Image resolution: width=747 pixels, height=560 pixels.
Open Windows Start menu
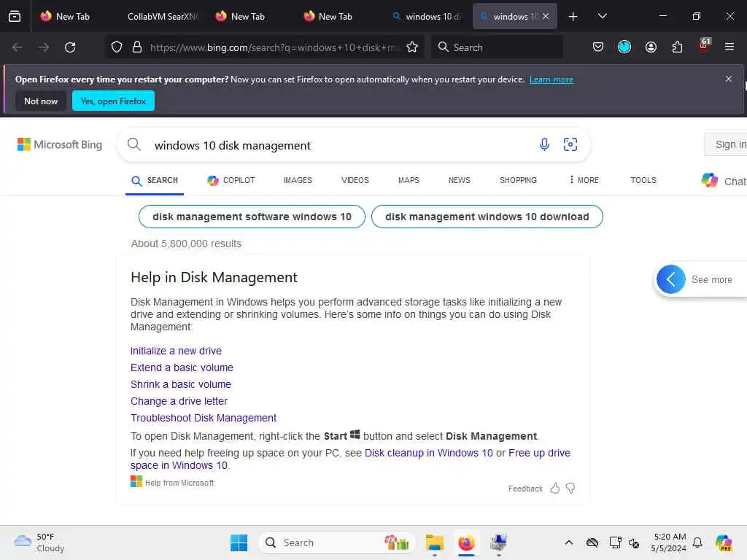239,542
